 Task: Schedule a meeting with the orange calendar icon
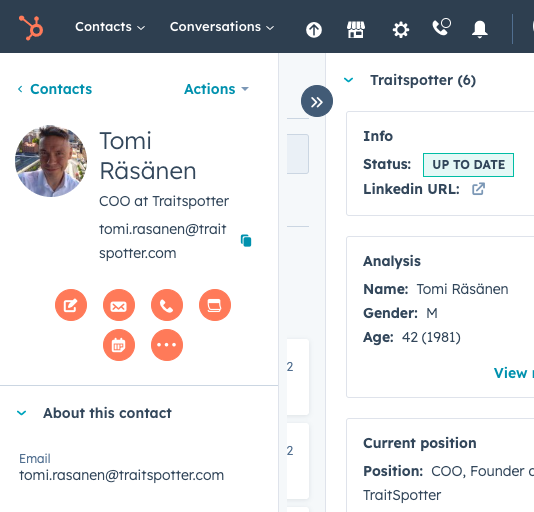(x=119, y=345)
